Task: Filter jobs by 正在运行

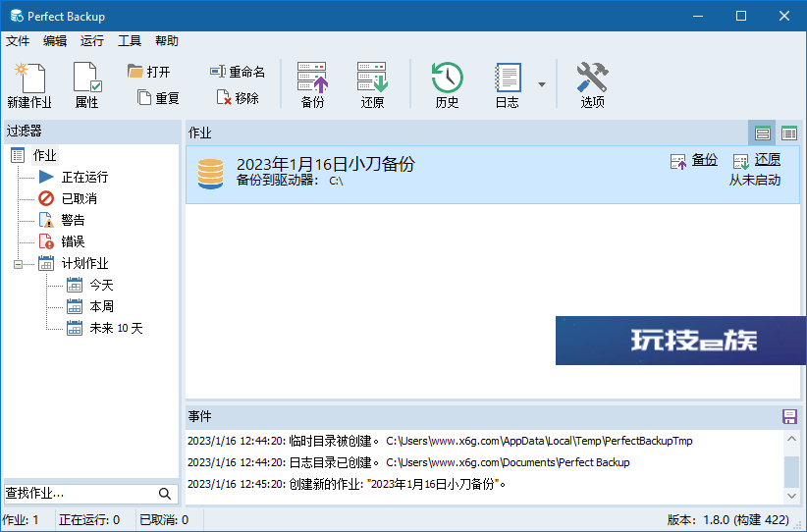Action: pos(84,177)
